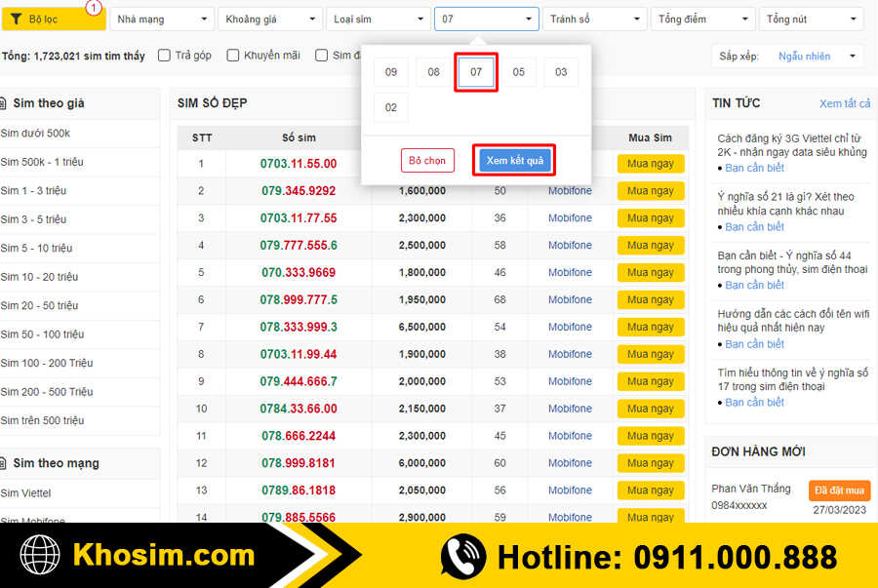Click Mua ngay for sim 079.345.9292
The image size is (878, 588).
click(x=650, y=190)
